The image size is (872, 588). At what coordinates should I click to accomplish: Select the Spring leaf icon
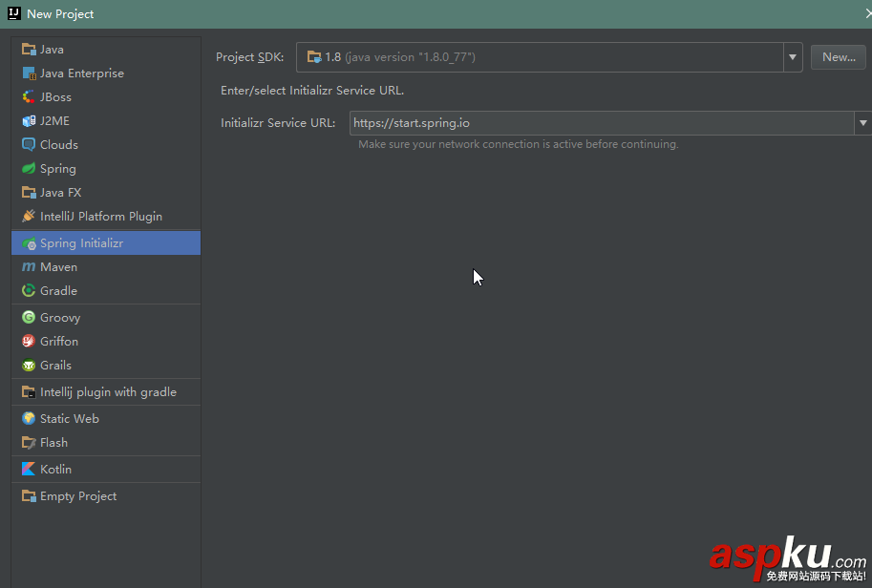[x=29, y=169]
